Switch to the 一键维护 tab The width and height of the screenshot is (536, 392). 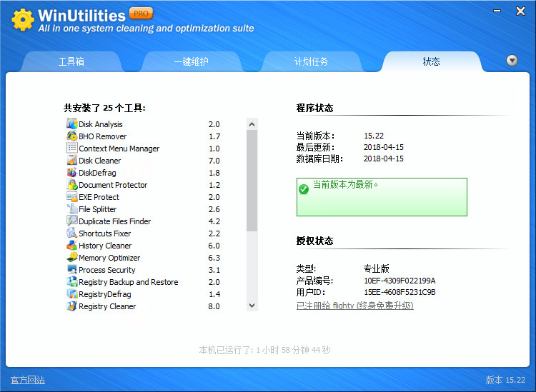(192, 61)
